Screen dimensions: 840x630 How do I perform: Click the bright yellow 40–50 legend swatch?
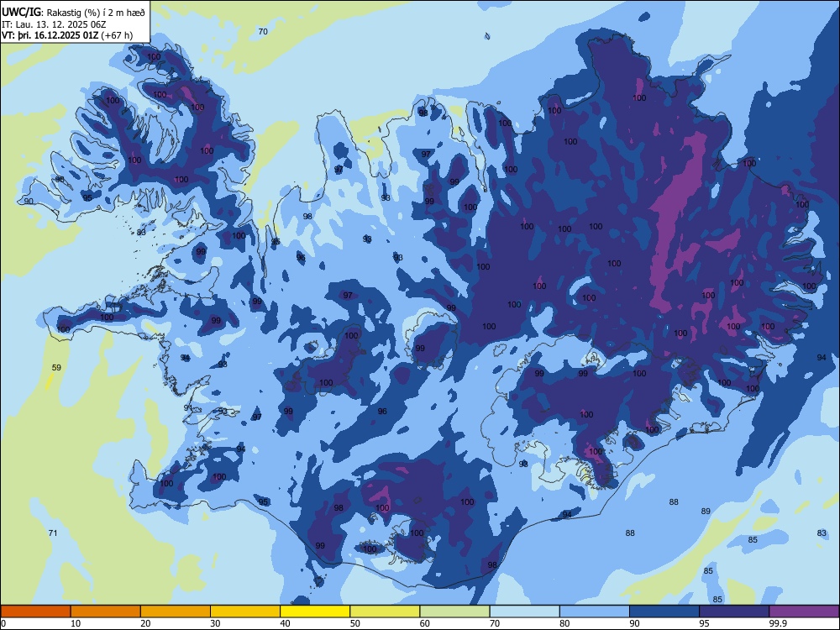315,612
